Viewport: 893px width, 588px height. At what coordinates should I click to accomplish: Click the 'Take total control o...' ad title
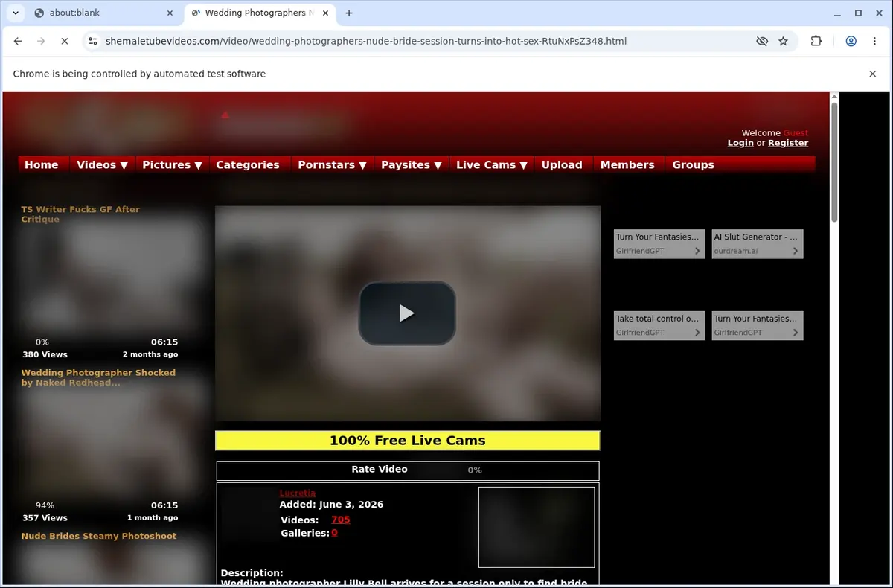pos(657,319)
